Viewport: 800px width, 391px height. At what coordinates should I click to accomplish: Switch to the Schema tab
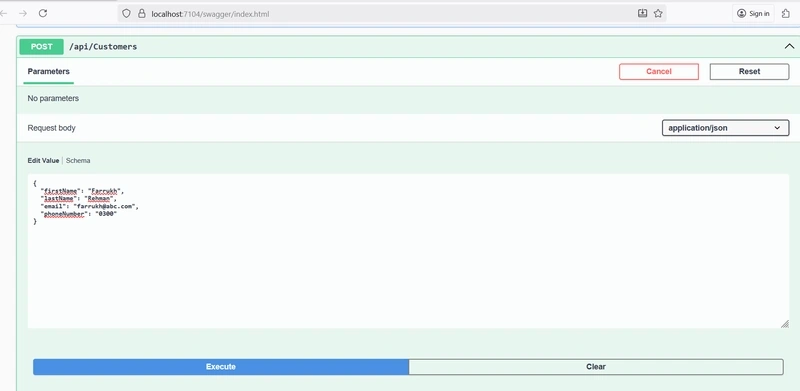pyautogui.click(x=78, y=160)
